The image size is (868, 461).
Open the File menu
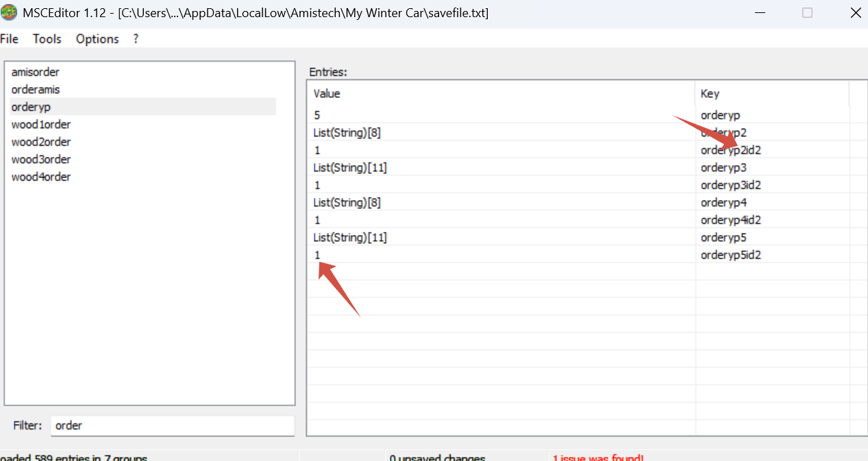coord(9,39)
